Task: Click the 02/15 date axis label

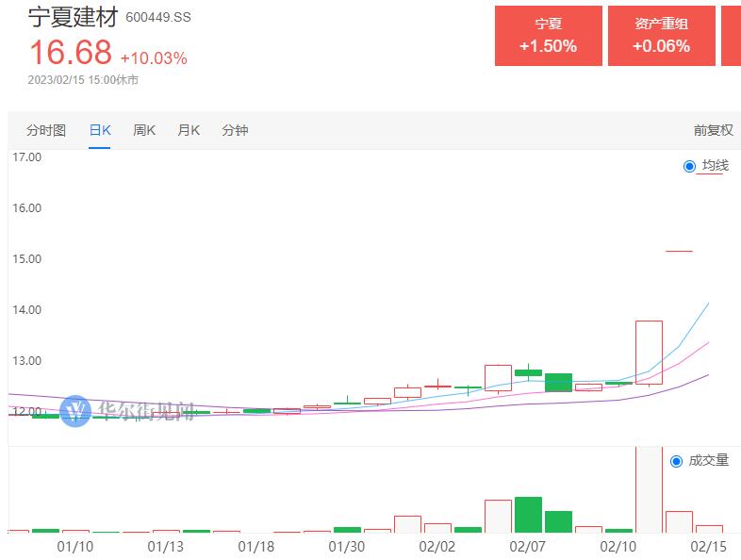Action: (708, 547)
